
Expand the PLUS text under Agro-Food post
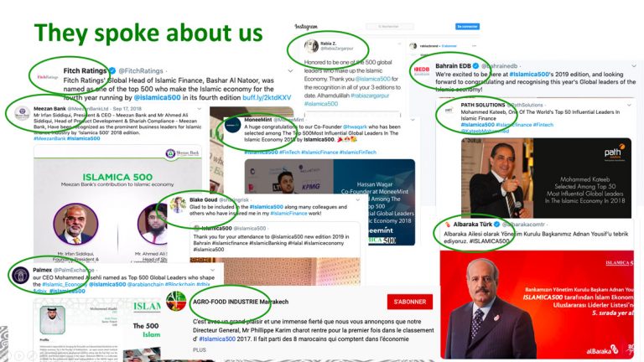(200, 349)
